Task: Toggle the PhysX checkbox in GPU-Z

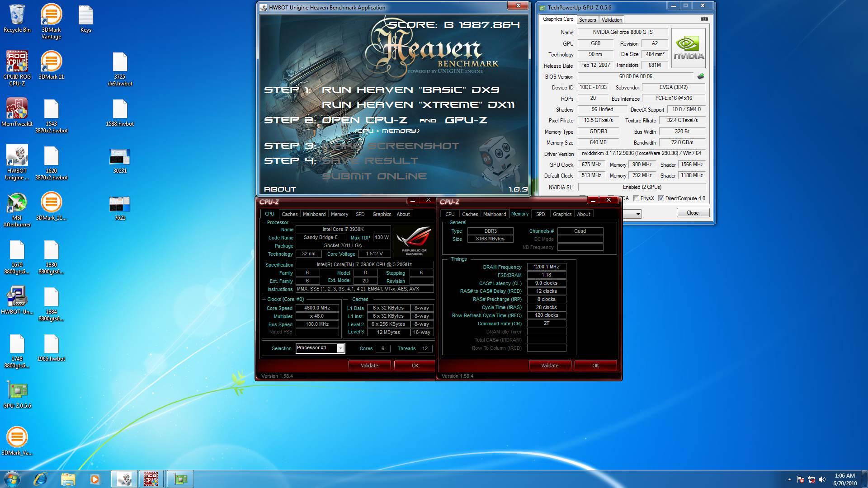Action: tap(636, 198)
